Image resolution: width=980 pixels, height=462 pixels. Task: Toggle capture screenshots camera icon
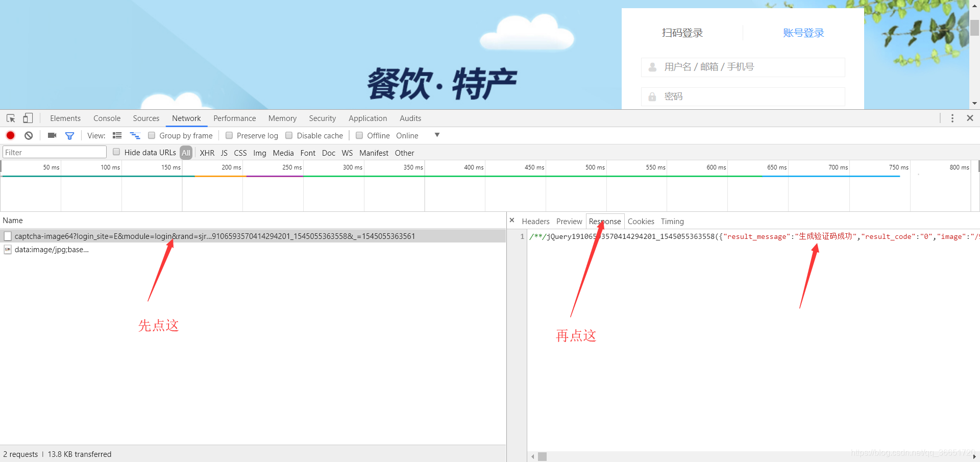[x=52, y=135]
